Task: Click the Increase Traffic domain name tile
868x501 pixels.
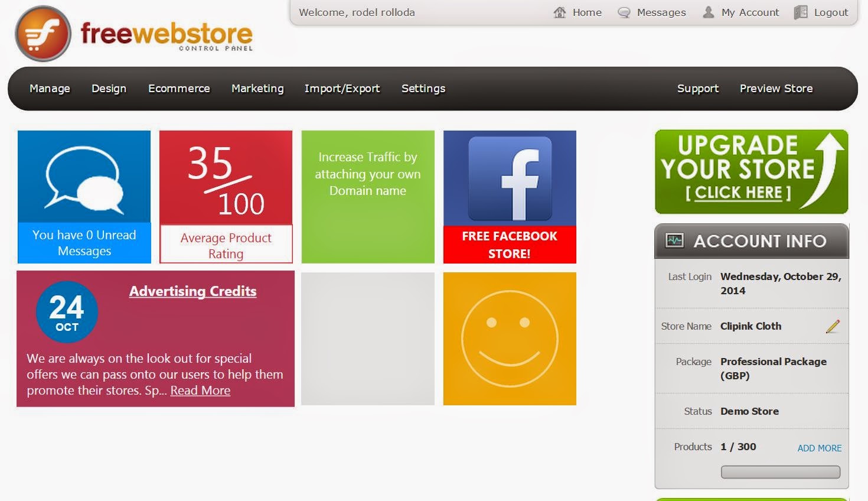Action: pos(368,197)
